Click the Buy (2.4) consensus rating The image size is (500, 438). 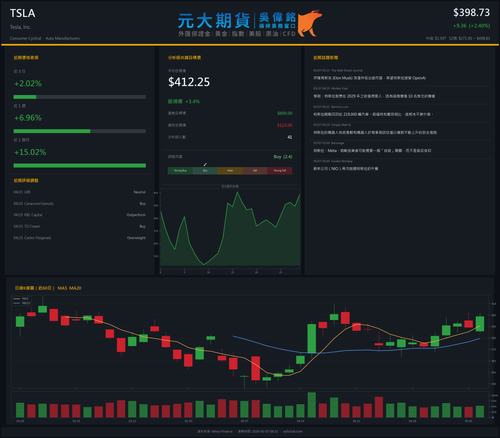click(283, 157)
